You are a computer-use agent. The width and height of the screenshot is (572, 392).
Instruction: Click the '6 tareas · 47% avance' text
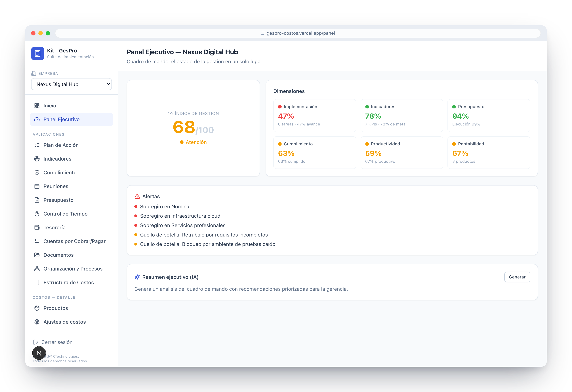299,124
